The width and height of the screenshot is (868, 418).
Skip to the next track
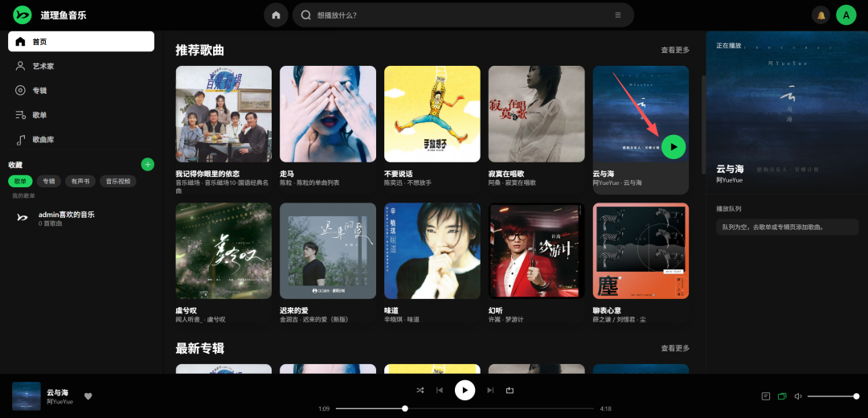click(x=490, y=391)
